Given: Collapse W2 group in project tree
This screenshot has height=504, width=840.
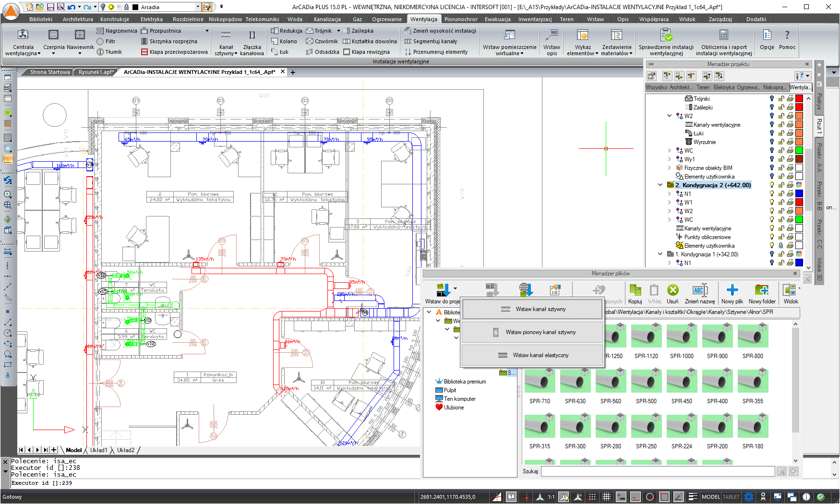Looking at the screenshot, I should point(669,116).
